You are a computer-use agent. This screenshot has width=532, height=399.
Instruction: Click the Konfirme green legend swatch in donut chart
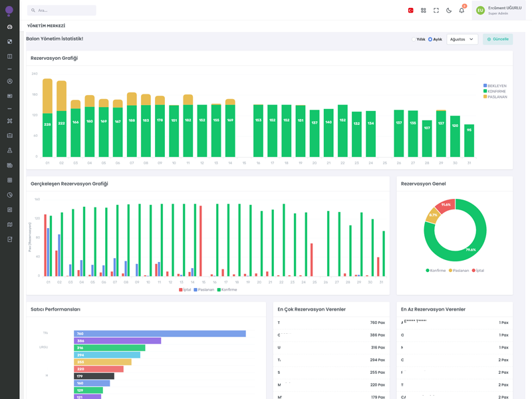[428, 271]
